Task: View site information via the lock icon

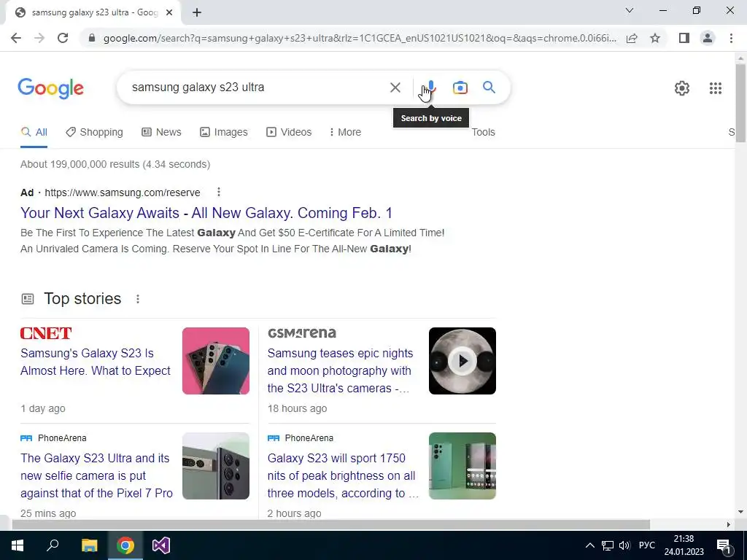Action: pyautogui.click(x=92, y=38)
